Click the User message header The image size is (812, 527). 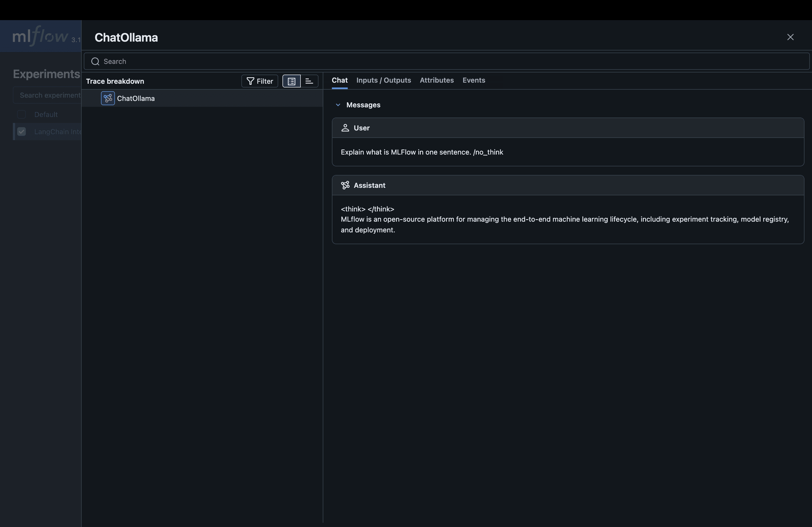(568, 128)
